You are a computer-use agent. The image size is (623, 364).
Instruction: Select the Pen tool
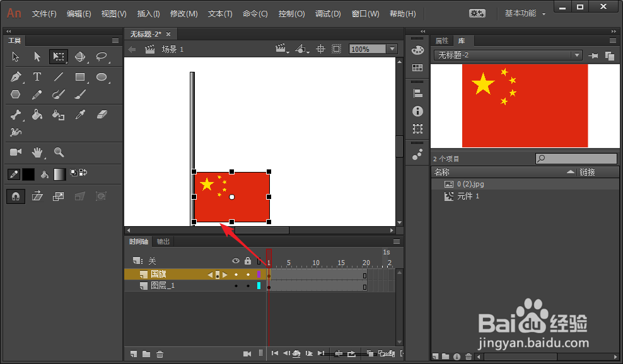16,77
